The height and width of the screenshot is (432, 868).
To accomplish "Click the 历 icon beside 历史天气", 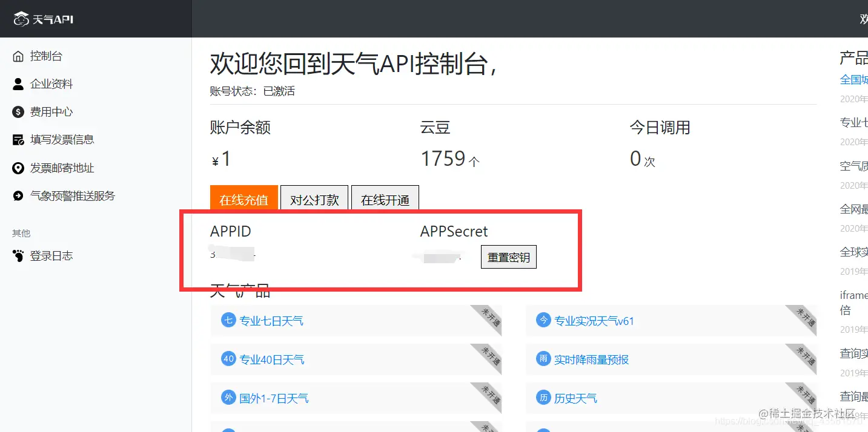I will (x=543, y=398).
